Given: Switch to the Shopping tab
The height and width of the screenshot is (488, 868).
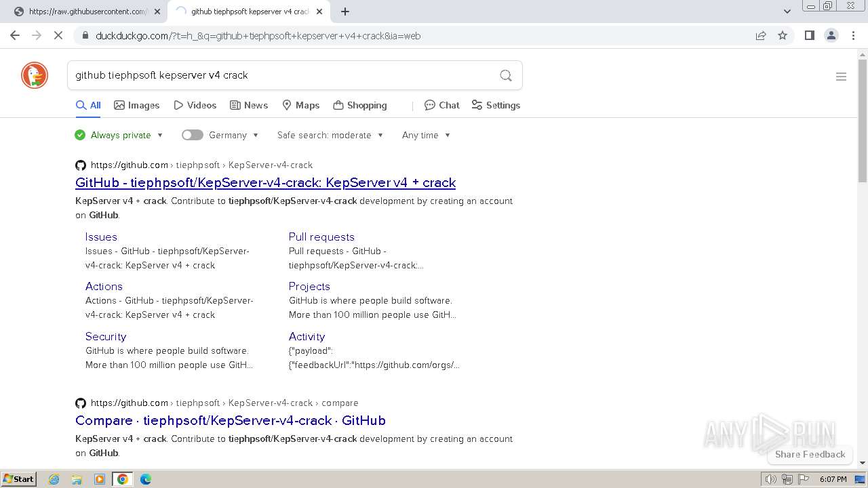Looking at the screenshot, I should [x=360, y=105].
